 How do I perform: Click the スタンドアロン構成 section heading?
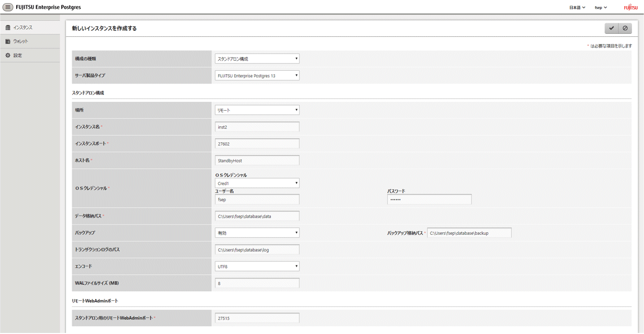coord(88,92)
